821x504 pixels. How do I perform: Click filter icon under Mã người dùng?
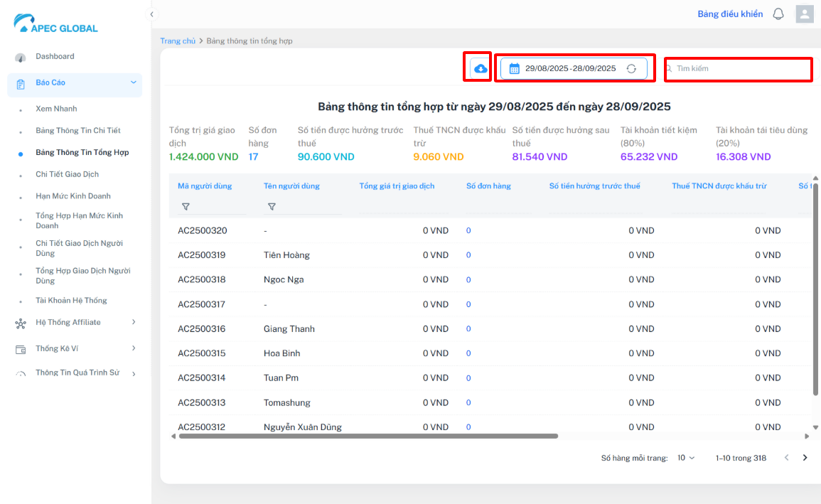click(186, 207)
